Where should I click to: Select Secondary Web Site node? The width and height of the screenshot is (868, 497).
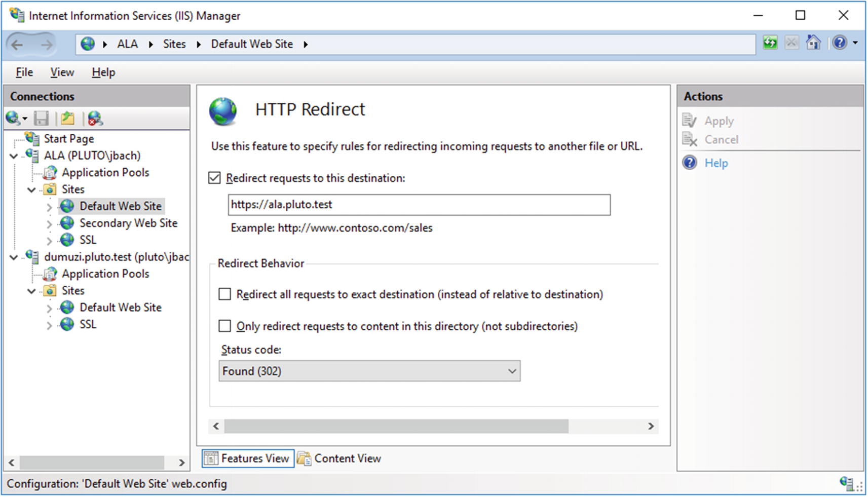click(128, 223)
